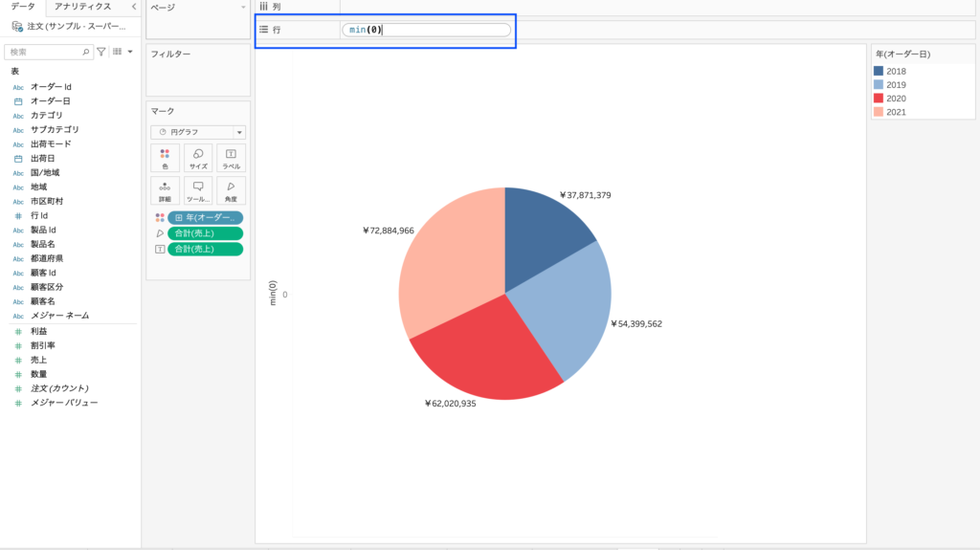Click the filter icon beside the search box
The height and width of the screenshot is (550, 980).
click(x=101, y=52)
